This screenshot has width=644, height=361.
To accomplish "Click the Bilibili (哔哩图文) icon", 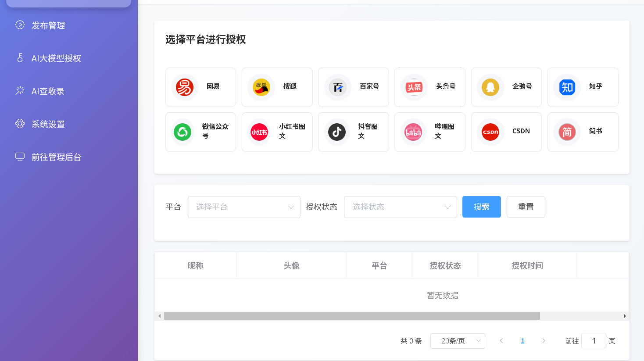I will [413, 132].
